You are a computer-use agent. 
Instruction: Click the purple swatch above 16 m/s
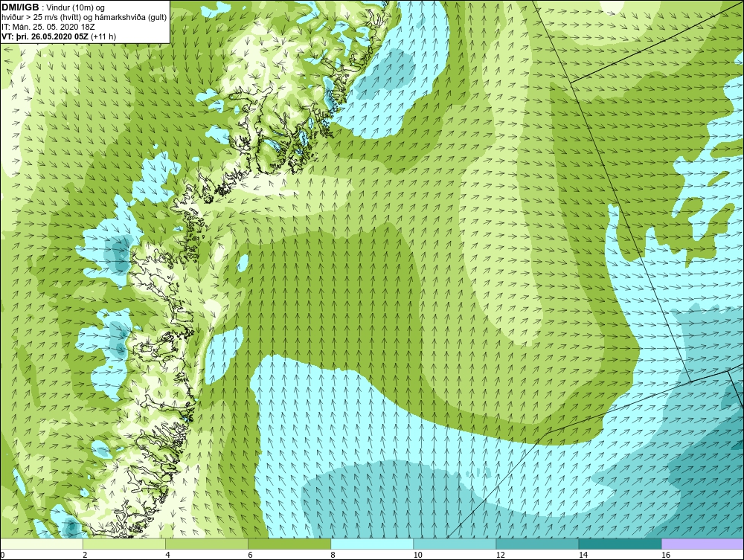coord(702,544)
